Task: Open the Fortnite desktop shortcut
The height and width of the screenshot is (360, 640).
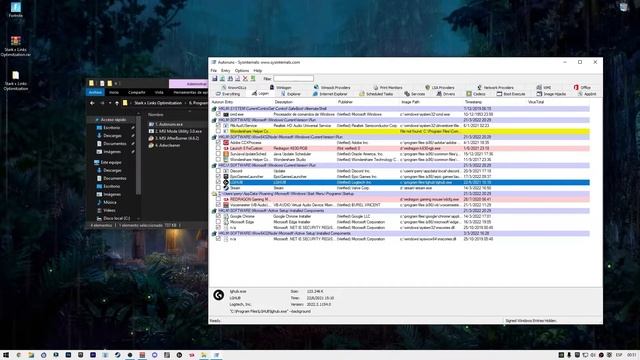Action: coord(16,10)
